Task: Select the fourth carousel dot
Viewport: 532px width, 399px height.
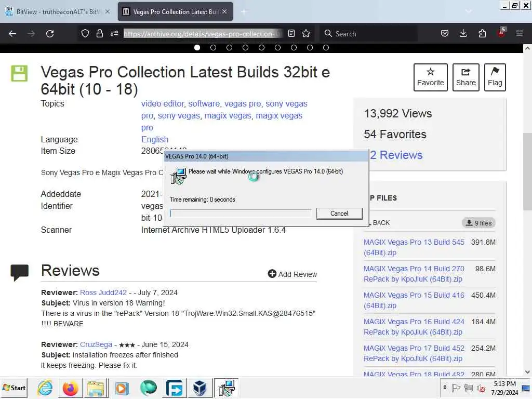Action: (245, 47)
